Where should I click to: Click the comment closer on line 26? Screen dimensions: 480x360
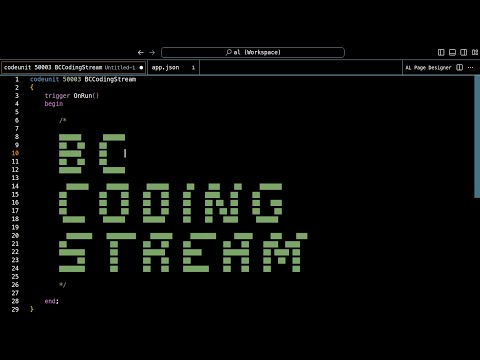(63, 285)
